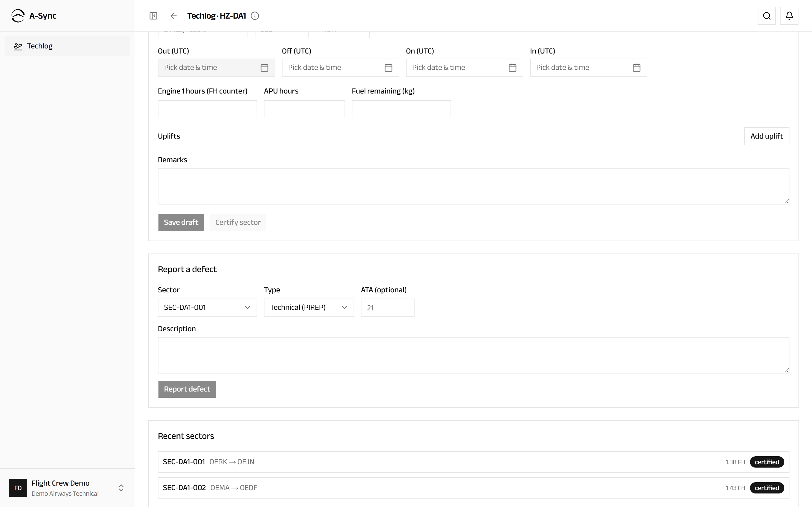Open the Out (UTC) calendar picker icon

point(264,68)
